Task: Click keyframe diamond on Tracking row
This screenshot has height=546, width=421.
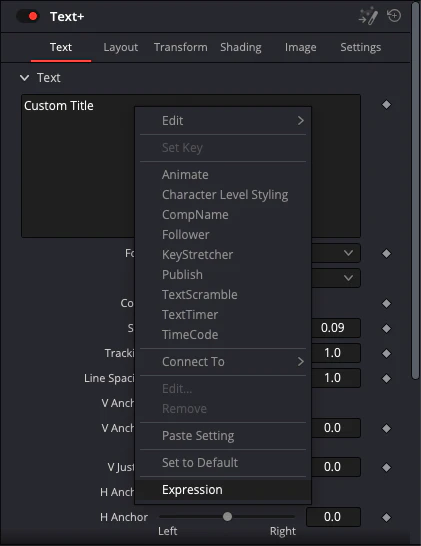Action: [386, 353]
